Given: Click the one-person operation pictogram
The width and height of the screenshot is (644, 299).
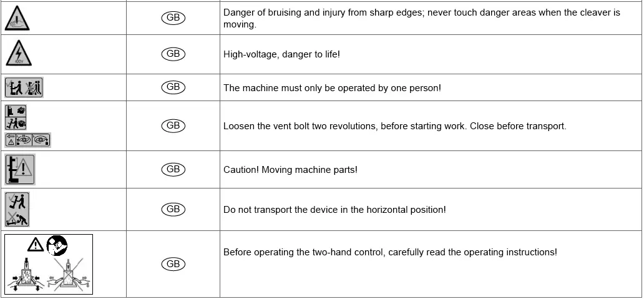Looking at the screenshot, I should click(x=24, y=88).
